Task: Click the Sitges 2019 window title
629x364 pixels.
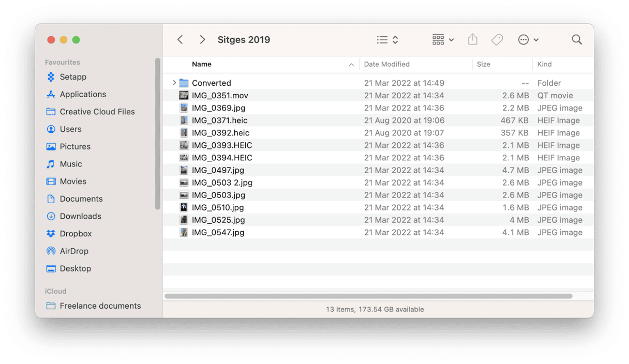Action: click(244, 40)
